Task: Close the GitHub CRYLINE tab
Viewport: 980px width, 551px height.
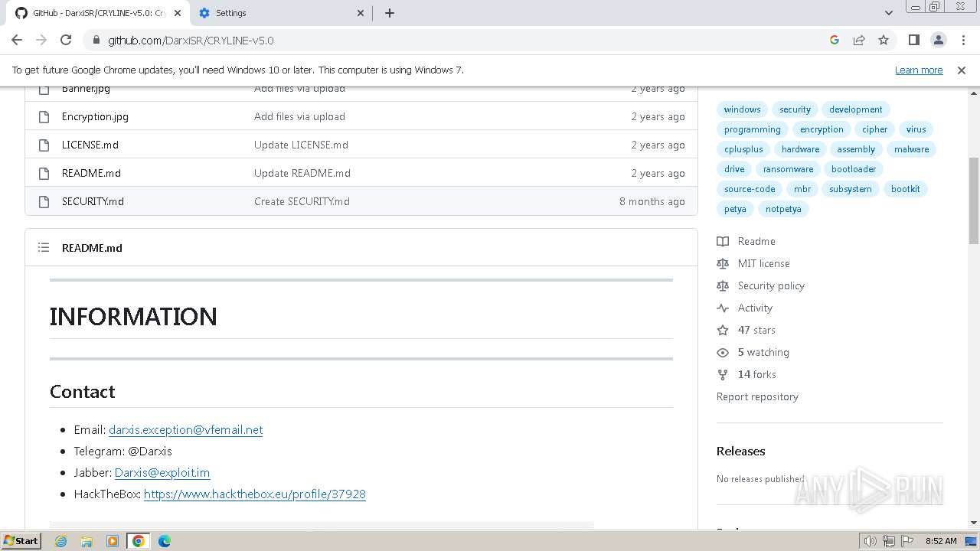Action: click(177, 13)
